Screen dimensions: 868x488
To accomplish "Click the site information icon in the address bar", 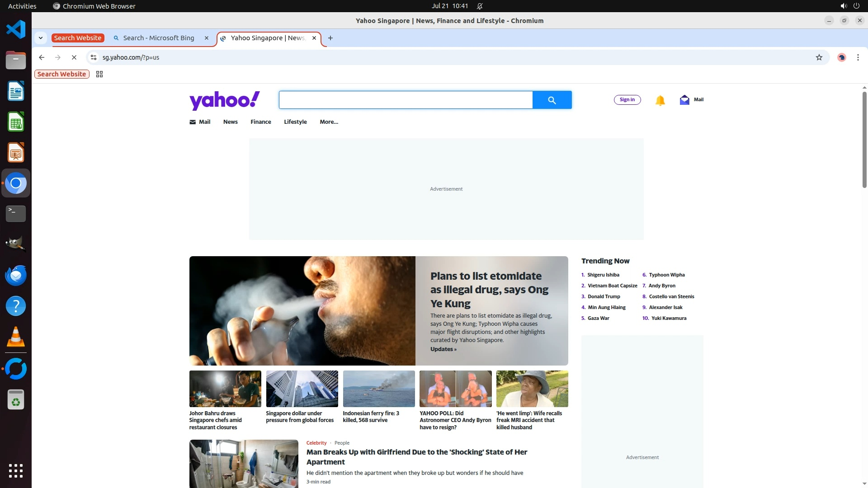I will point(94,57).
